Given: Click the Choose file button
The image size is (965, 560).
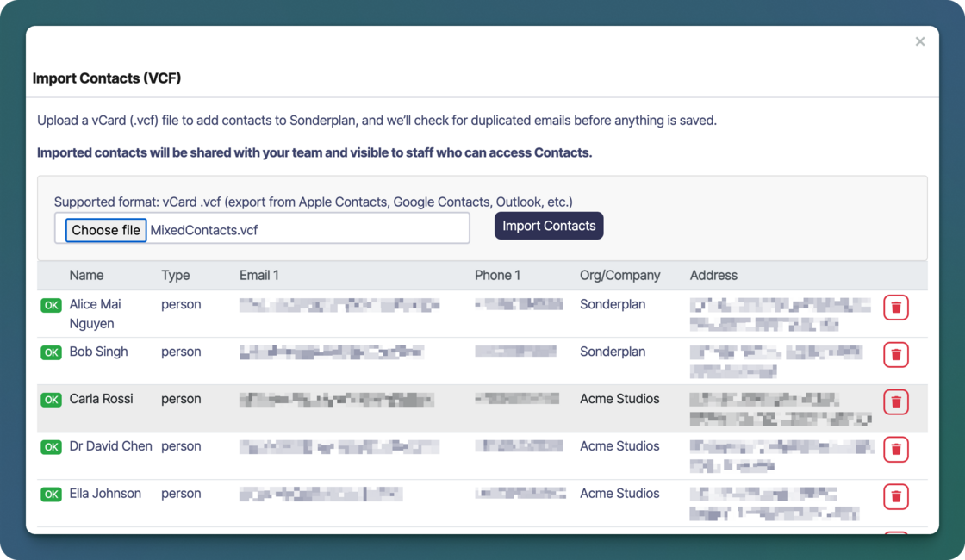Looking at the screenshot, I should pos(105,230).
